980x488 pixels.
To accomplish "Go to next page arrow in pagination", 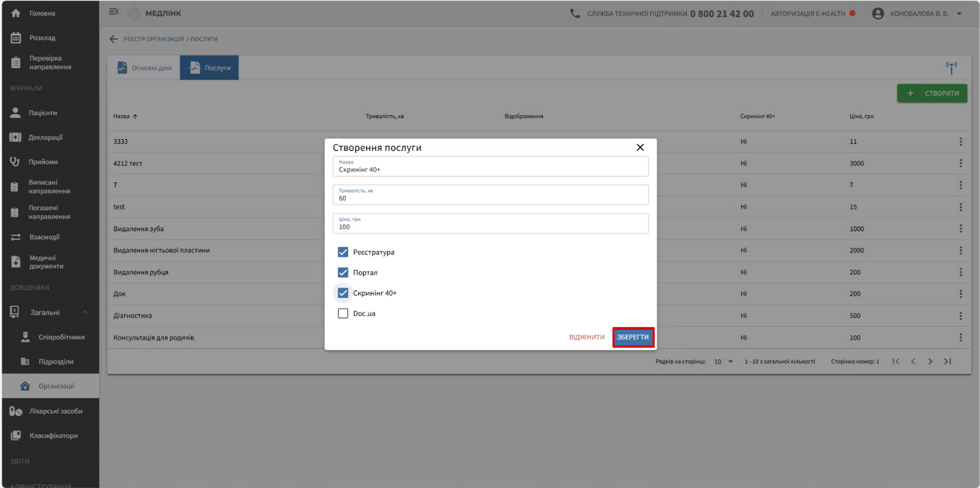I will point(930,361).
